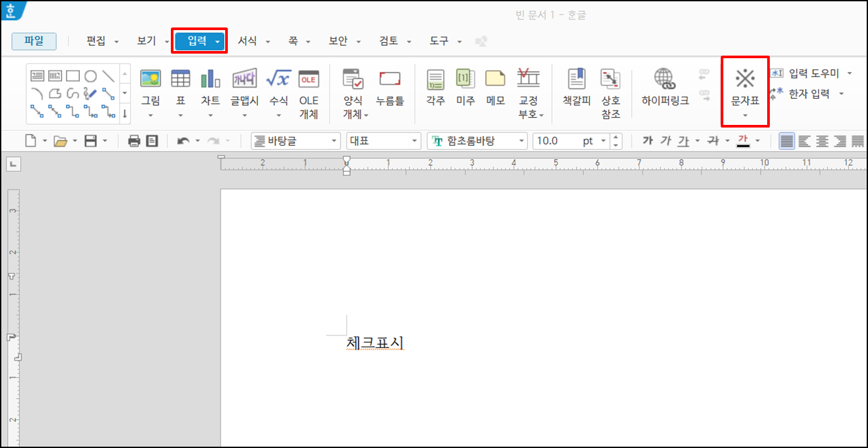Open the underline style dropdown arrow
The height and width of the screenshot is (448, 868).
pos(697,141)
